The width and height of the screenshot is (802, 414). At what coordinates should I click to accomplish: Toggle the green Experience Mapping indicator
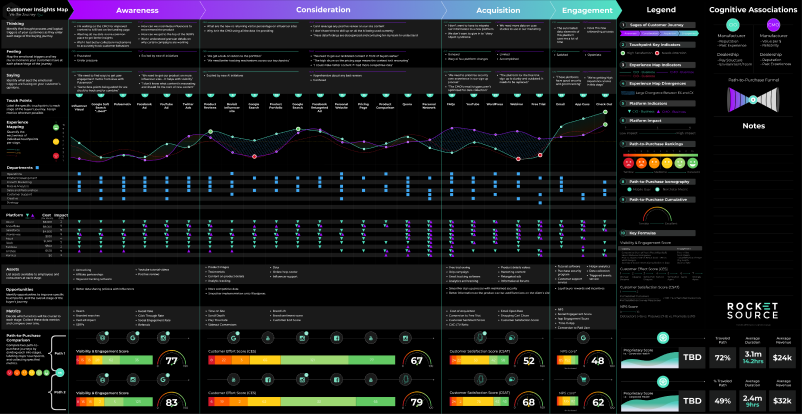(x=56, y=129)
